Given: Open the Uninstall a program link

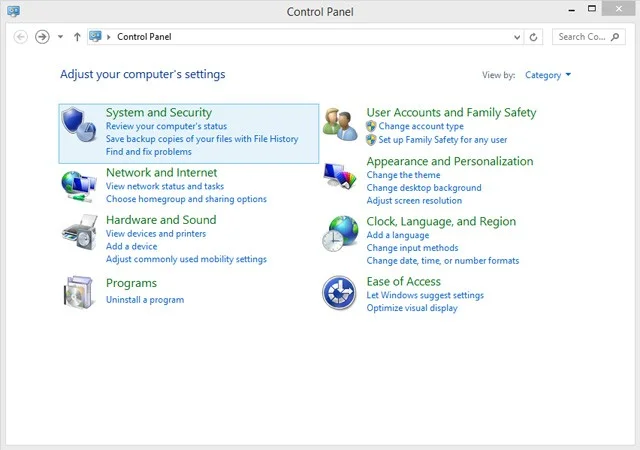Looking at the screenshot, I should pyautogui.click(x=145, y=300).
